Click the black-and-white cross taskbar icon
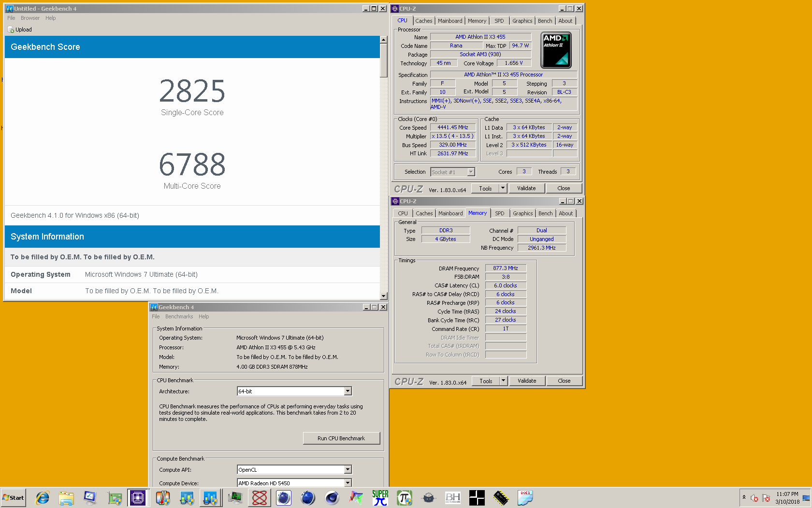 [477, 498]
